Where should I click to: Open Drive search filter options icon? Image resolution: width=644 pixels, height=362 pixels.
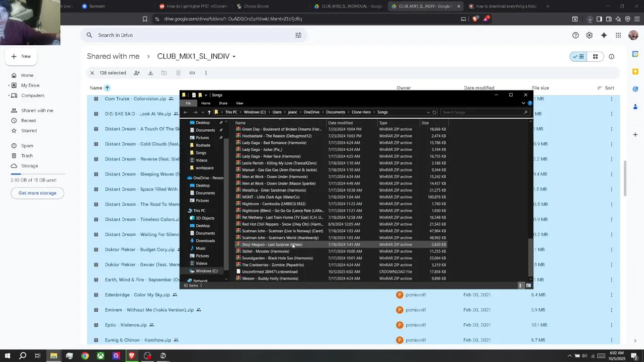coord(298,35)
